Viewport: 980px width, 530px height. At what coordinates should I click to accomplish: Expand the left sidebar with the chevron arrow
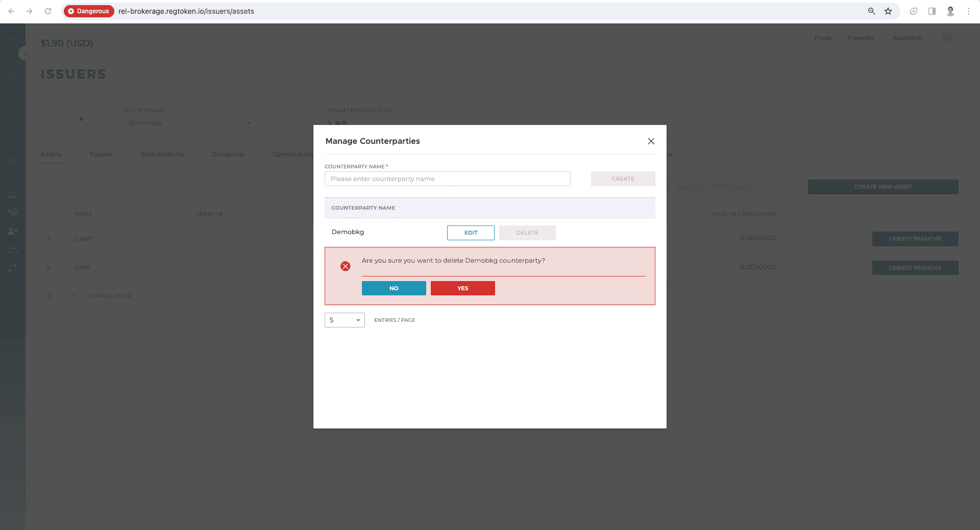24,53
